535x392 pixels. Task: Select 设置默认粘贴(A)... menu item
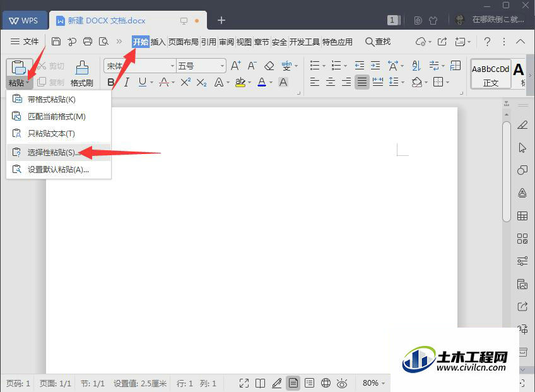59,169
